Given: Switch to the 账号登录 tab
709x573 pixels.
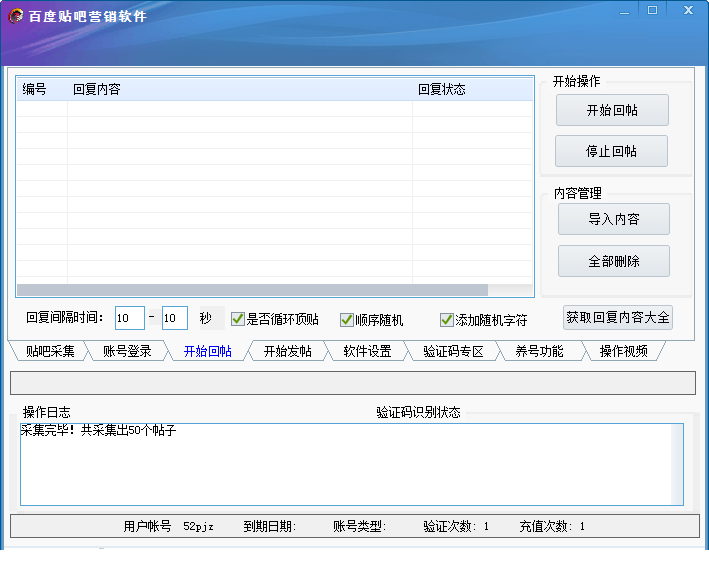Looking at the screenshot, I should 127,351.
